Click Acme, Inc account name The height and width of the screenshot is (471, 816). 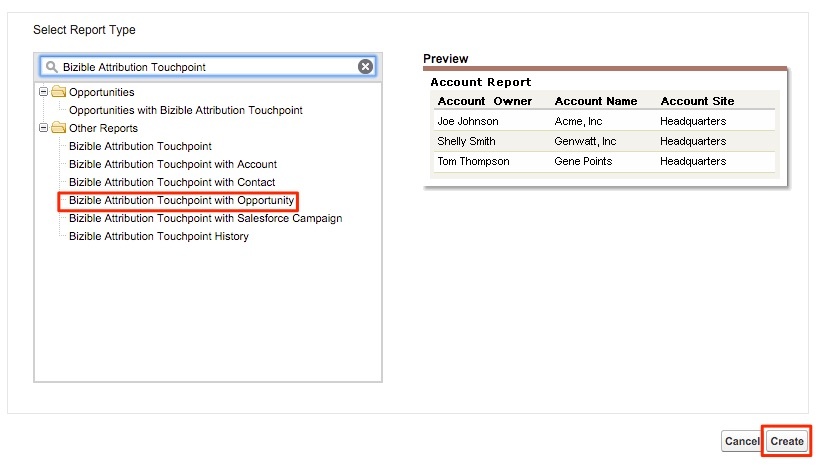click(x=578, y=121)
